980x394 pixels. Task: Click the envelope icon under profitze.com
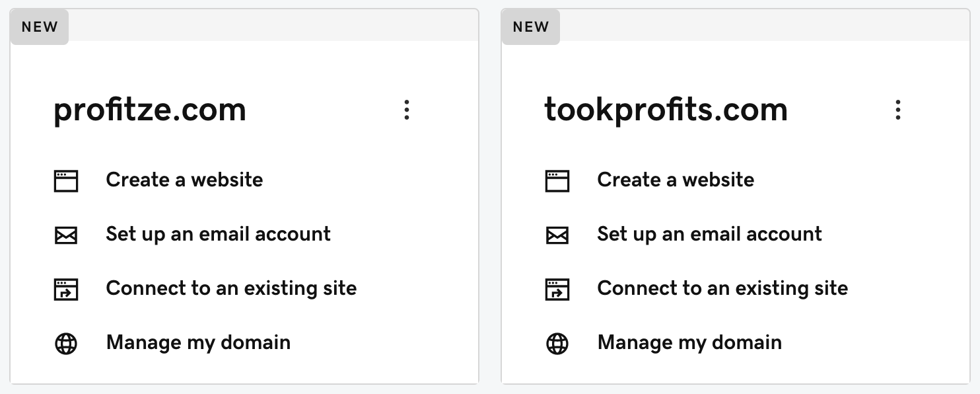[66, 235]
